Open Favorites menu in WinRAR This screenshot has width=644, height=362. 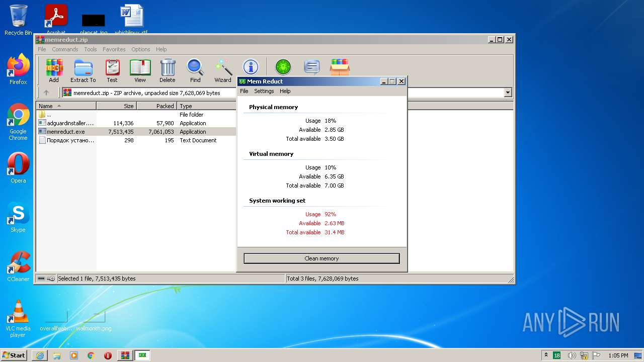pos(114,49)
